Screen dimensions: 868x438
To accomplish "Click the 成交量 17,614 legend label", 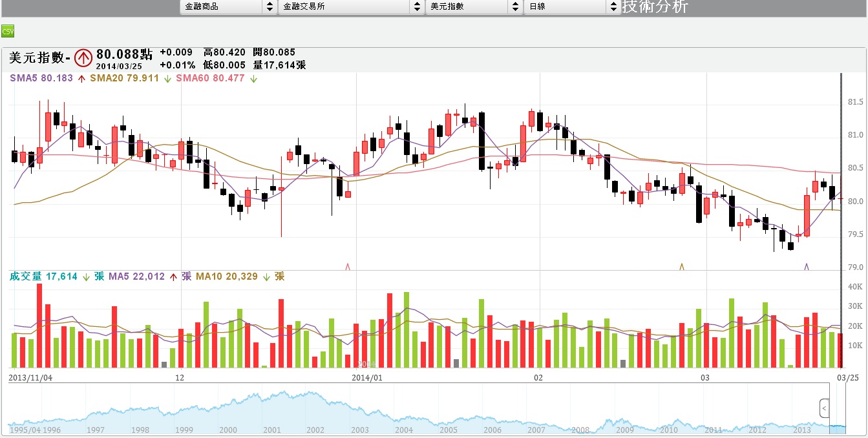I will click(x=43, y=276).
